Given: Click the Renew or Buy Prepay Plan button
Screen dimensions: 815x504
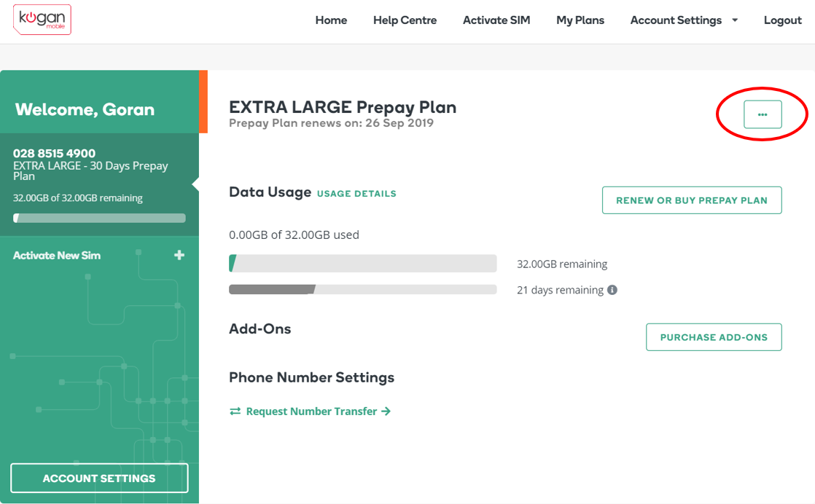Looking at the screenshot, I should [x=692, y=200].
